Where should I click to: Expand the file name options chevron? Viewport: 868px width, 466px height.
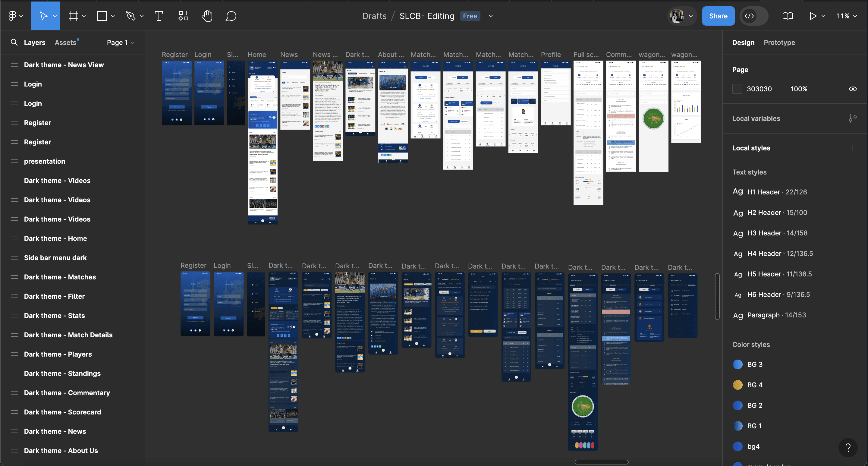491,16
